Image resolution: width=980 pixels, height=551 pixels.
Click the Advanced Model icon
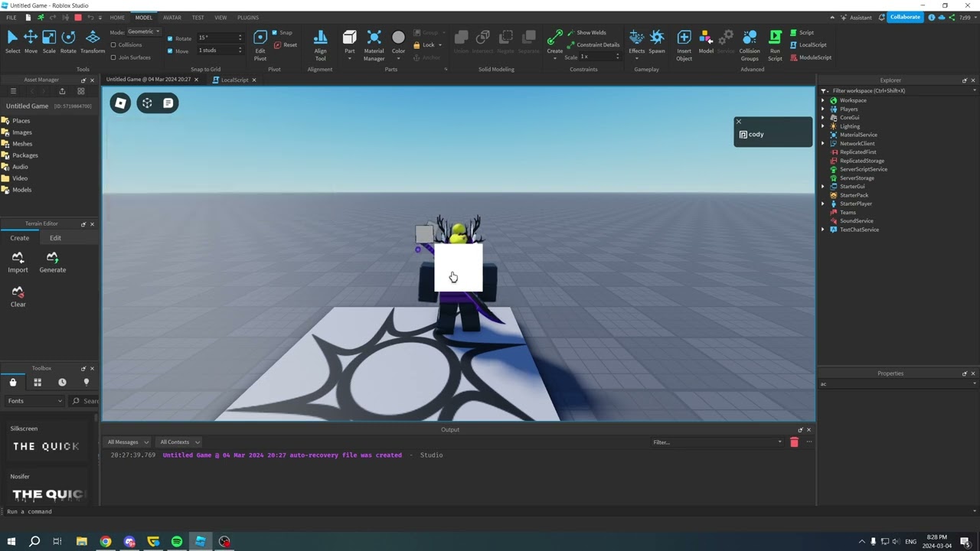[706, 42]
